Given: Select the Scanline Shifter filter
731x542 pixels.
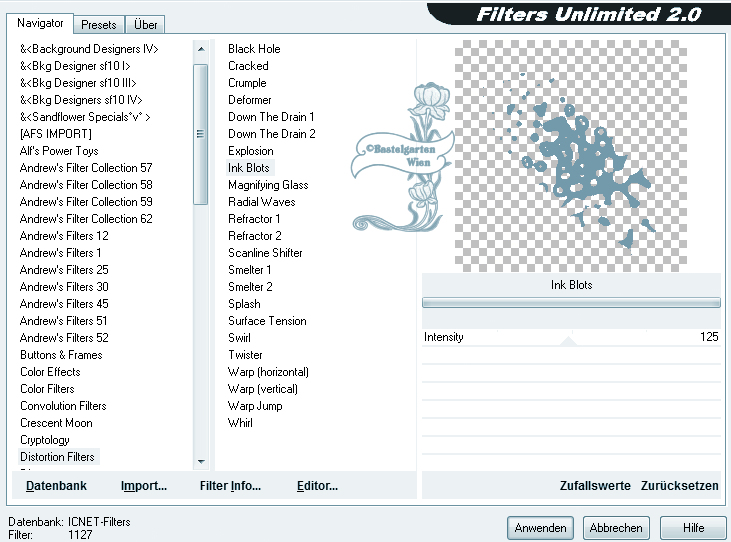Looking at the screenshot, I should tap(265, 253).
